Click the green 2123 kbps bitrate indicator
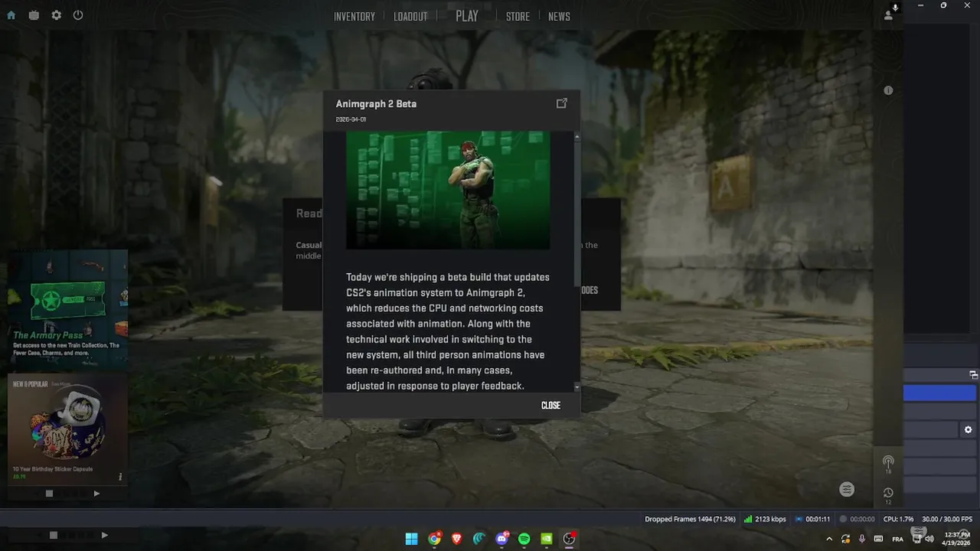980x551 pixels. tap(765, 519)
